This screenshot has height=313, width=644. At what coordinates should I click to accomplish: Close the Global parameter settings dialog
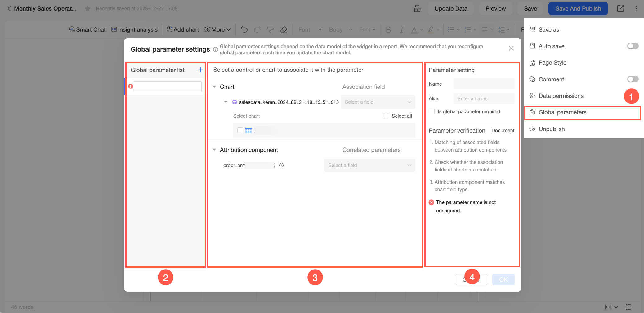(x=511, y=48)
